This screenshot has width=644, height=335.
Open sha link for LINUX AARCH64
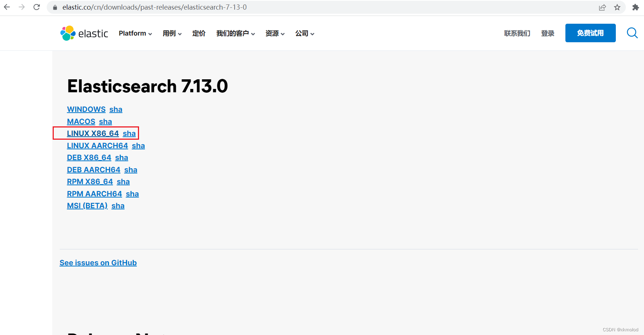138,146
